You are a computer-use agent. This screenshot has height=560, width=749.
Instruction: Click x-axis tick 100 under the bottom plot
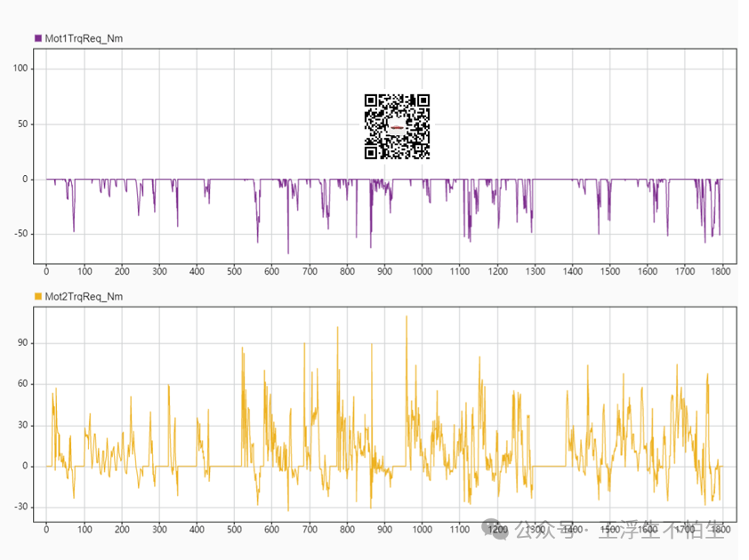pyautogui.click(x=85, y=530)
